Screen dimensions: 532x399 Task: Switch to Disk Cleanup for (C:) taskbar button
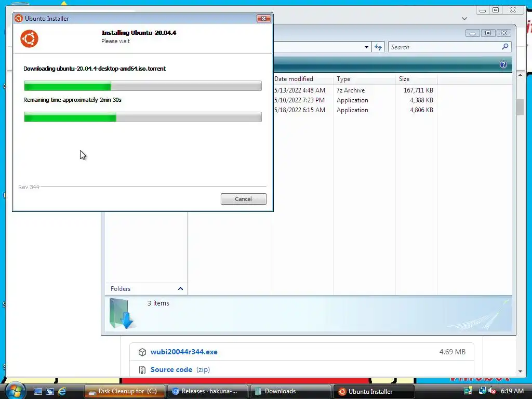125,391
